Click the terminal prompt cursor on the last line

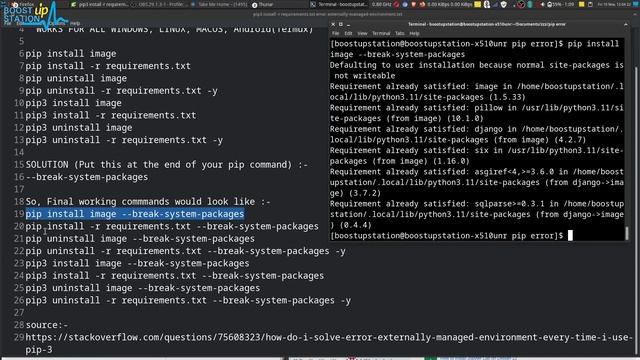coord(570,236)
